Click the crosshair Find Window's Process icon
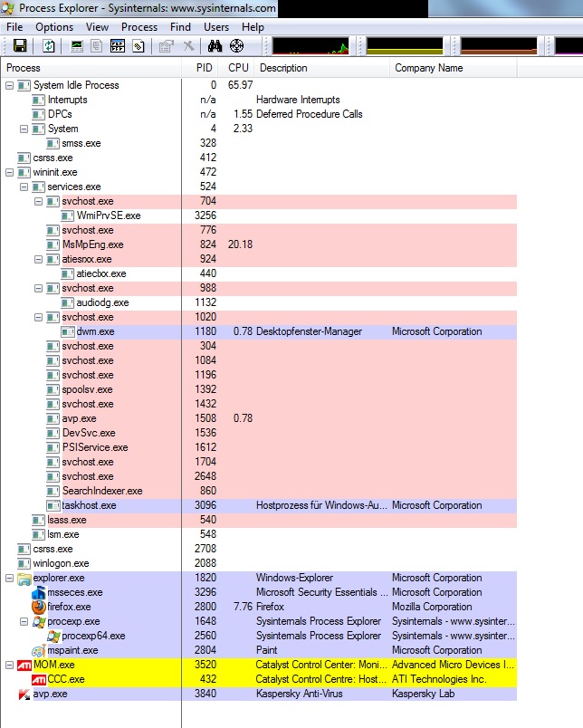Viewport: 583px width, 728px height. tap(236, 46)
